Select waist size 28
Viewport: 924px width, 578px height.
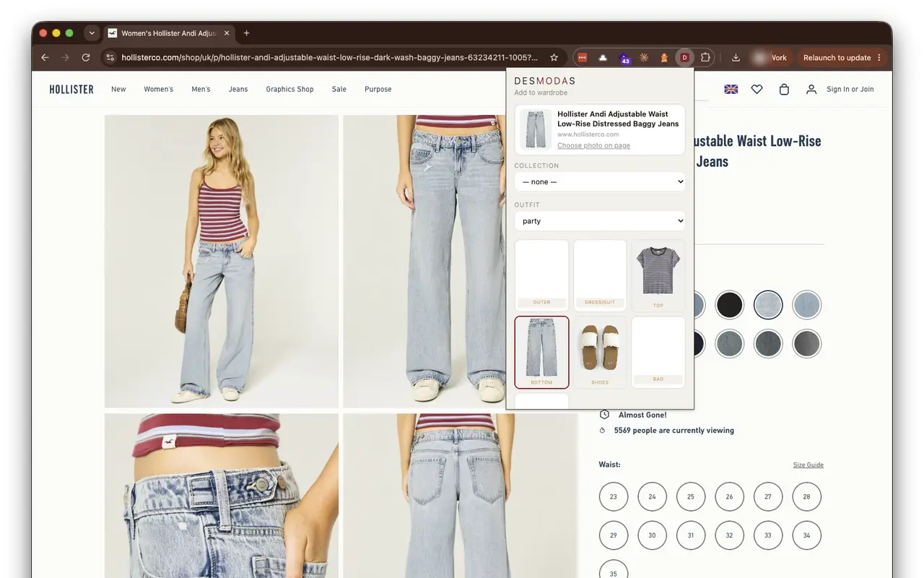pos(806,496)
